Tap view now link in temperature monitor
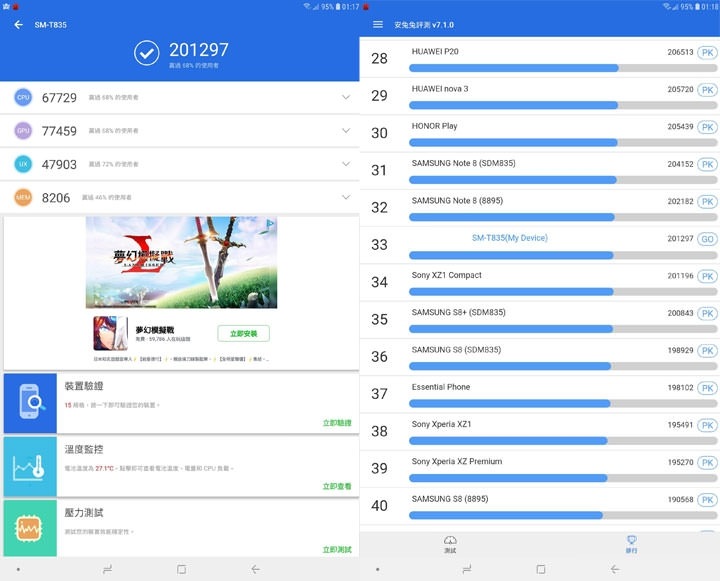This screenshot has height=581, width=720. pyautogui.click(x=337, y=486)
